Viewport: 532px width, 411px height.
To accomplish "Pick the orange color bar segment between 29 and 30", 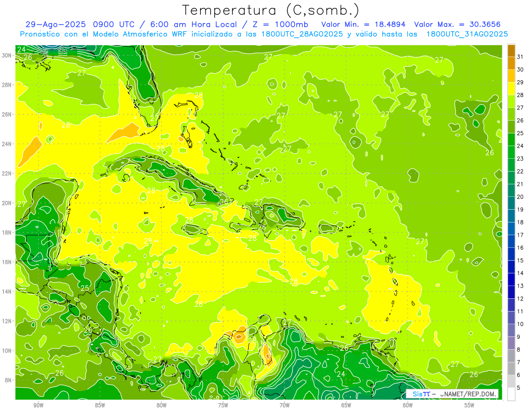I will pos(511,76).
